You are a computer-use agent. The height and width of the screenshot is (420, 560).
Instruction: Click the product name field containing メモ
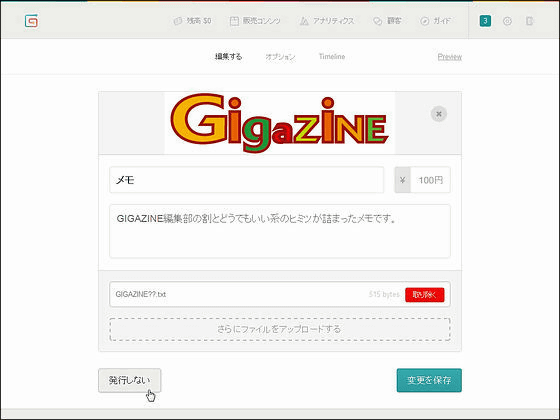(x=247, y=180)
